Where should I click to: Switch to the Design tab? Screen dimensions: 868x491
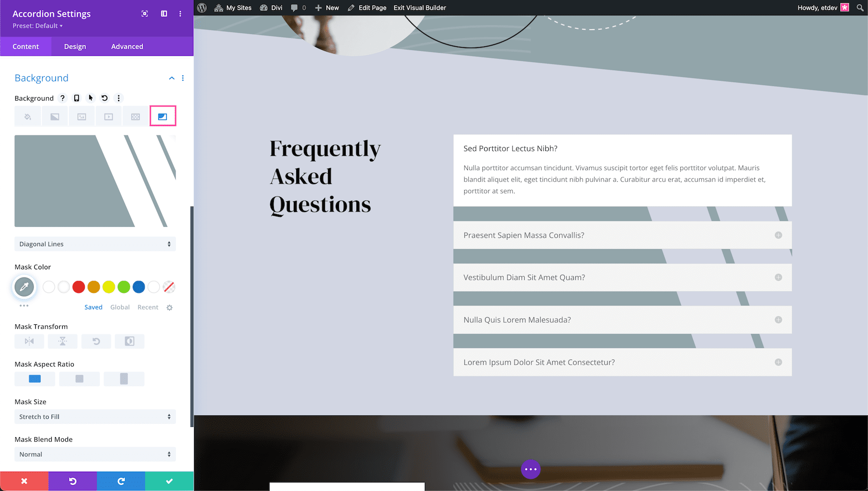(x=75, y=46)
